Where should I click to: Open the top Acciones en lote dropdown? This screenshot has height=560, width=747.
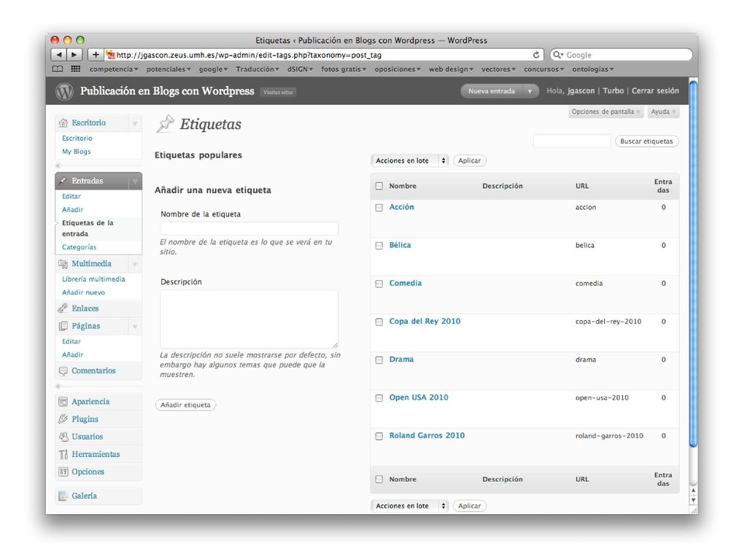click(x=410, y=160)
